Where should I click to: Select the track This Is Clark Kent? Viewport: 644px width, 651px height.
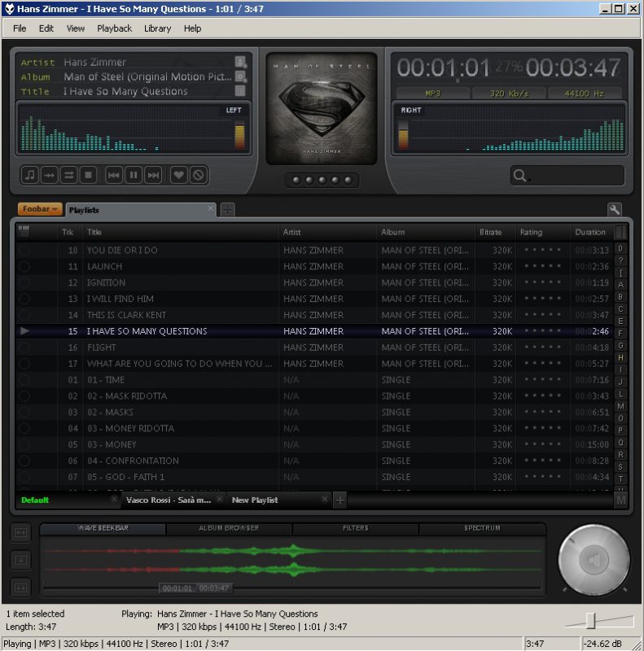314,315
